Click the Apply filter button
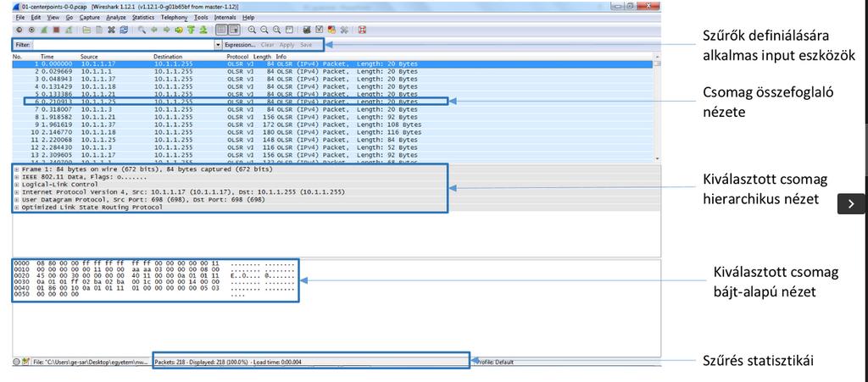Viewport: 868px width, 382px height. tap(287, 45)
